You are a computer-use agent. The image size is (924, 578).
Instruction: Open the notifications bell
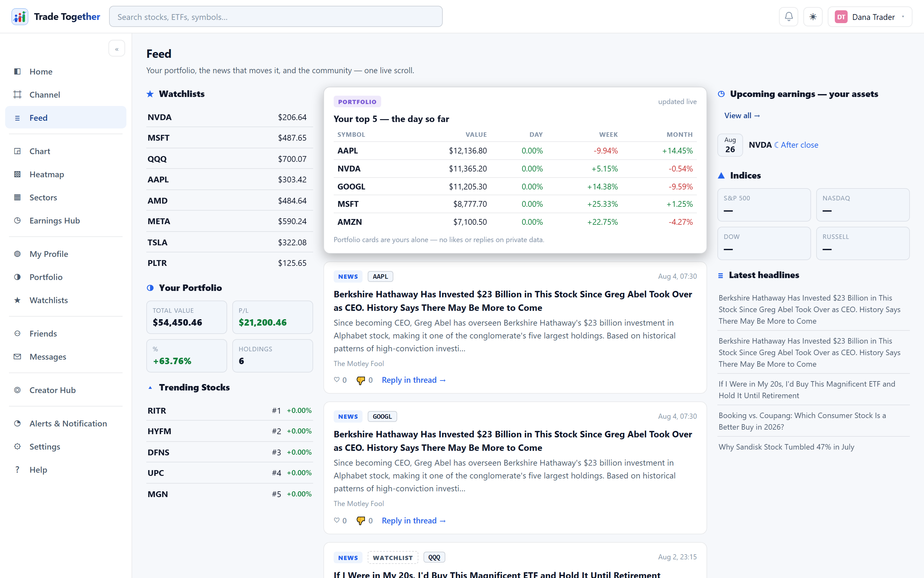pos(789,17)
